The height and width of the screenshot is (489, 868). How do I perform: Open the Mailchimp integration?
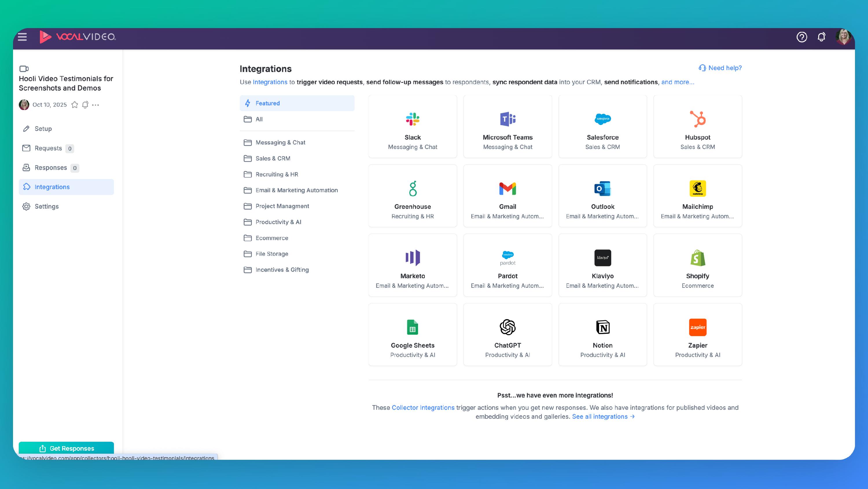[x=697, y=196]
